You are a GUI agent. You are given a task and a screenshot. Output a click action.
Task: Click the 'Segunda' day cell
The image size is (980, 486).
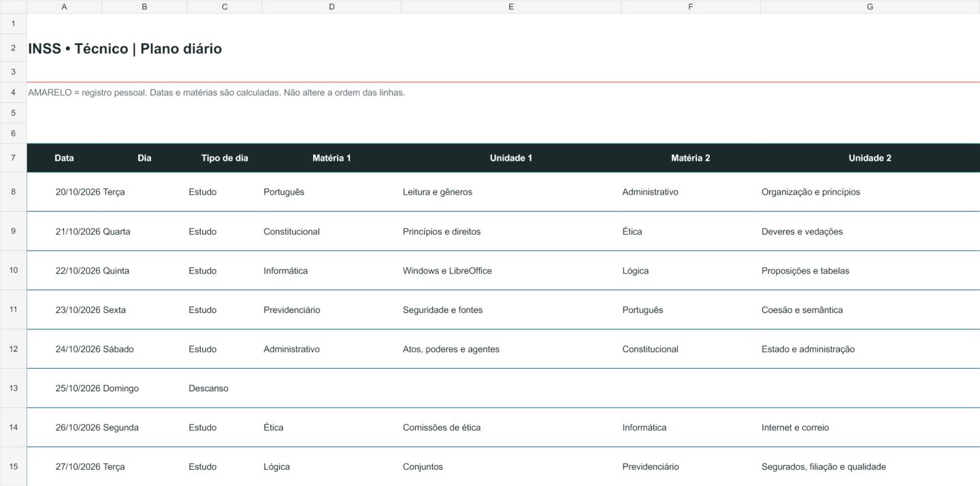point(144,427)
